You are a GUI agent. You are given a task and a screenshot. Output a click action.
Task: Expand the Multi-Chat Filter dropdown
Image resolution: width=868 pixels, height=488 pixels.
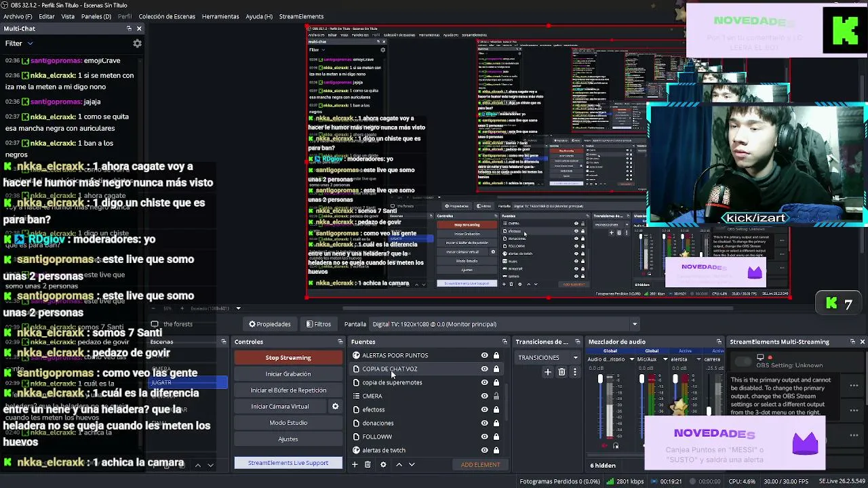(x=19, y=43)
